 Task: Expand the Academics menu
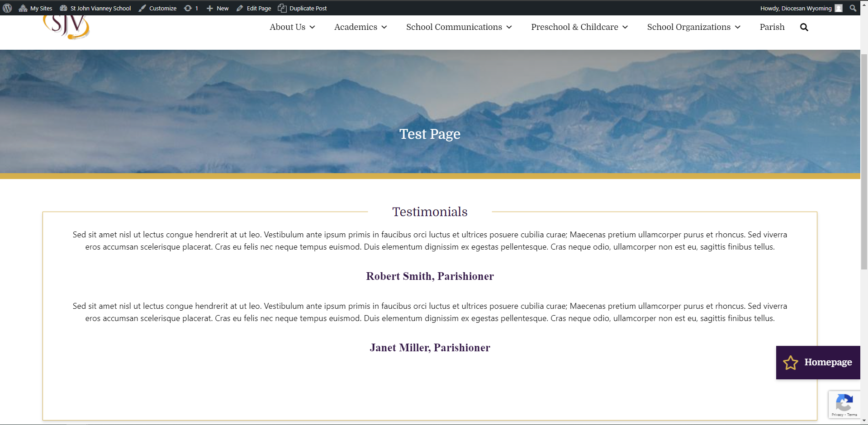pos(360,27)
